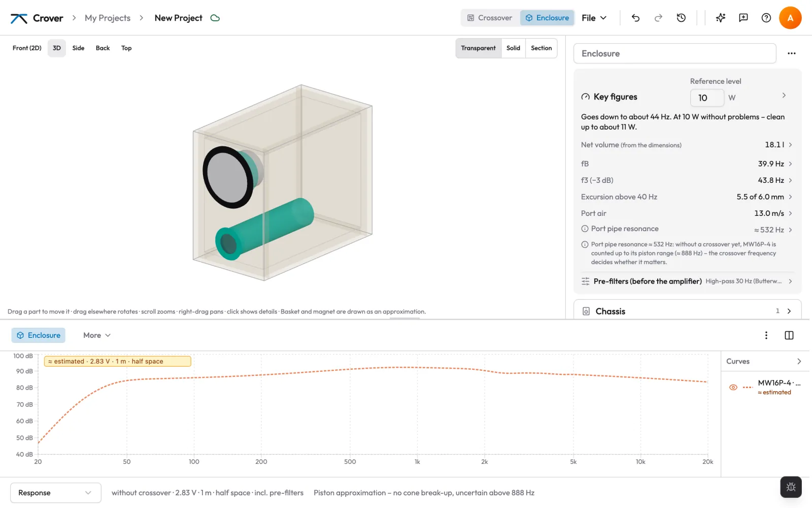Click the Crover logo icon
This screenshot has height=508, width=812.
tap(19, 18)
